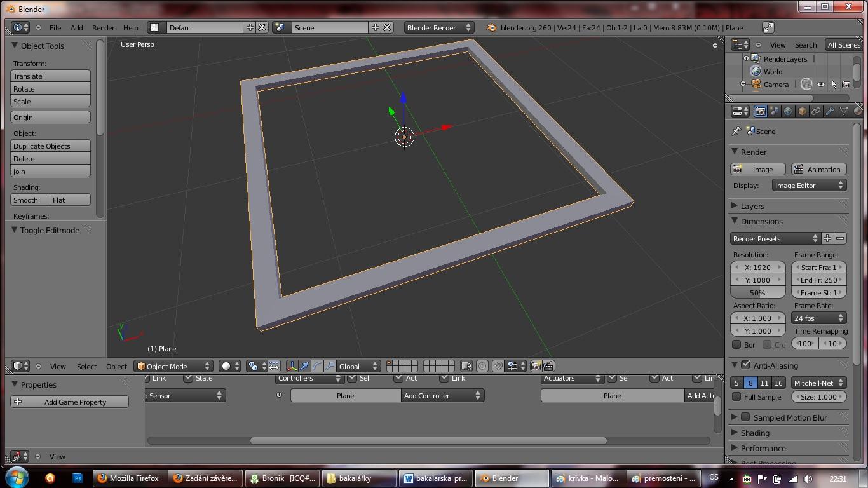Delete the Default screen layout with X
Screen dimensions: 868x488
pos(262,27)
